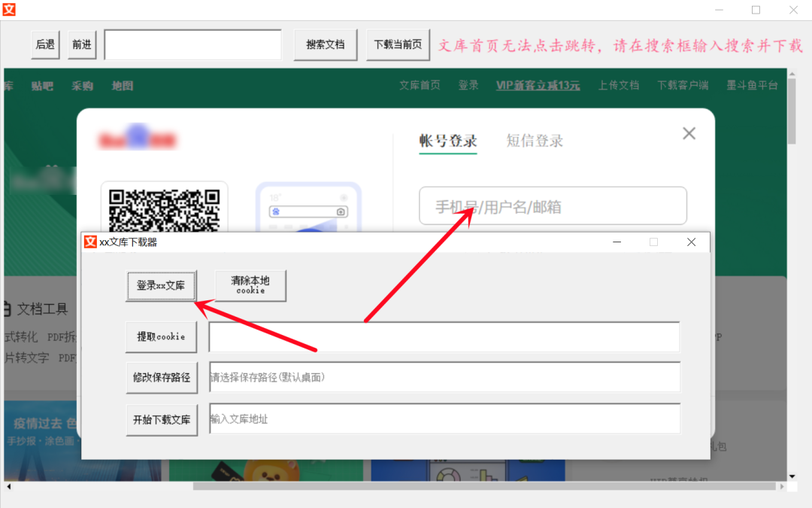The image size is (812, 508).
Task: Switch to the 短信登录 login tab
Action: click(x=535, y=140)
